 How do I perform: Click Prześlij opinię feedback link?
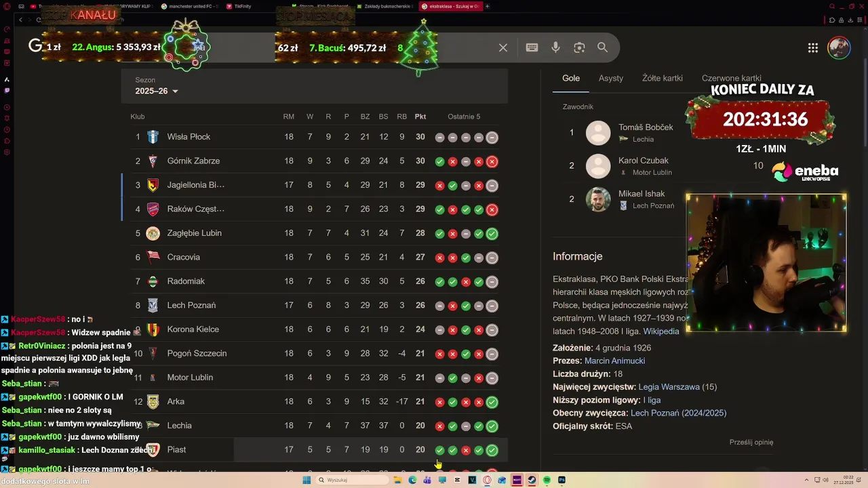[x=751, y=442]
